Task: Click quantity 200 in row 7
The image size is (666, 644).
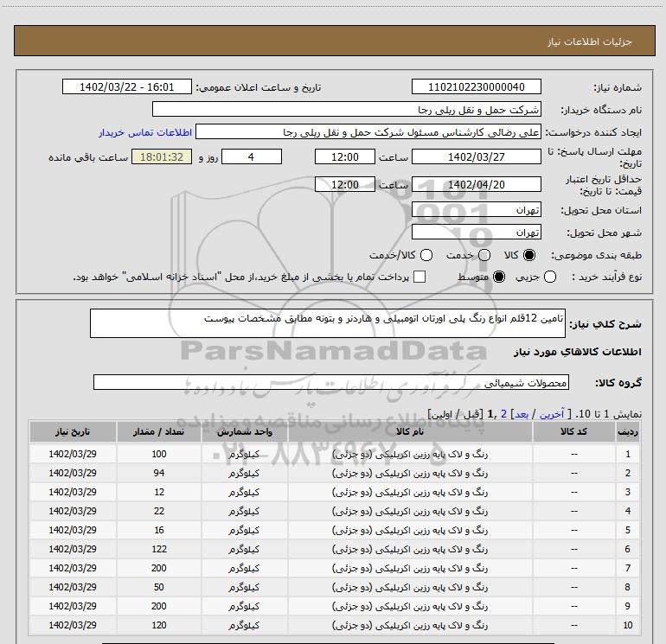Action: 159,568
